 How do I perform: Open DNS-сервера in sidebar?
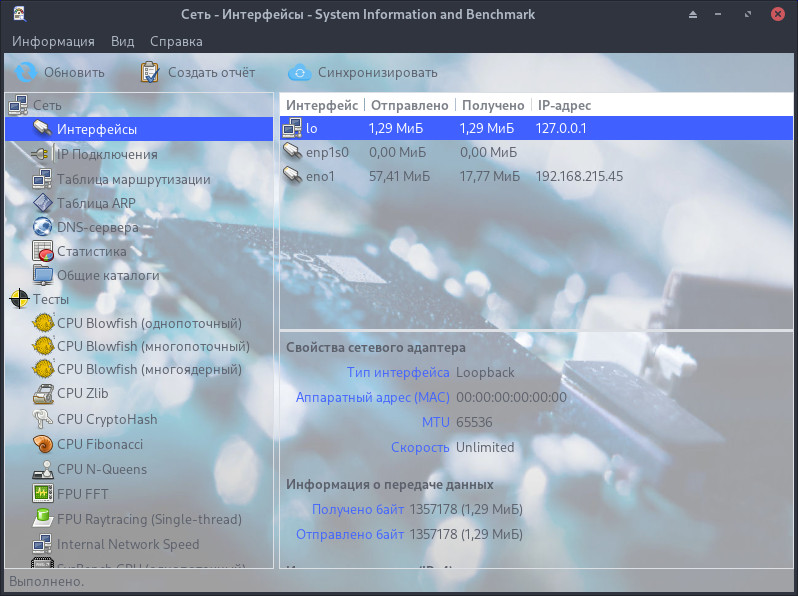pos(98,227)
